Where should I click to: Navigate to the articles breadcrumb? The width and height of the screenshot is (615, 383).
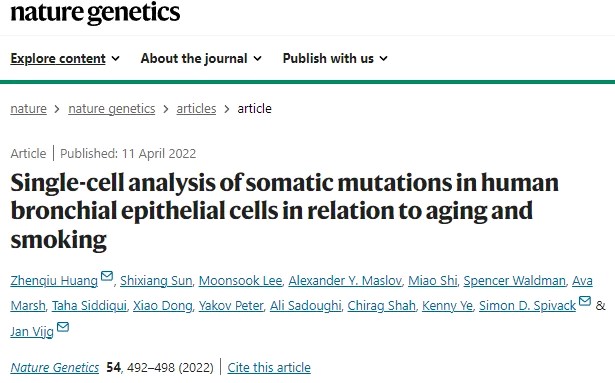pyautogui.click(x=196, y=109)
